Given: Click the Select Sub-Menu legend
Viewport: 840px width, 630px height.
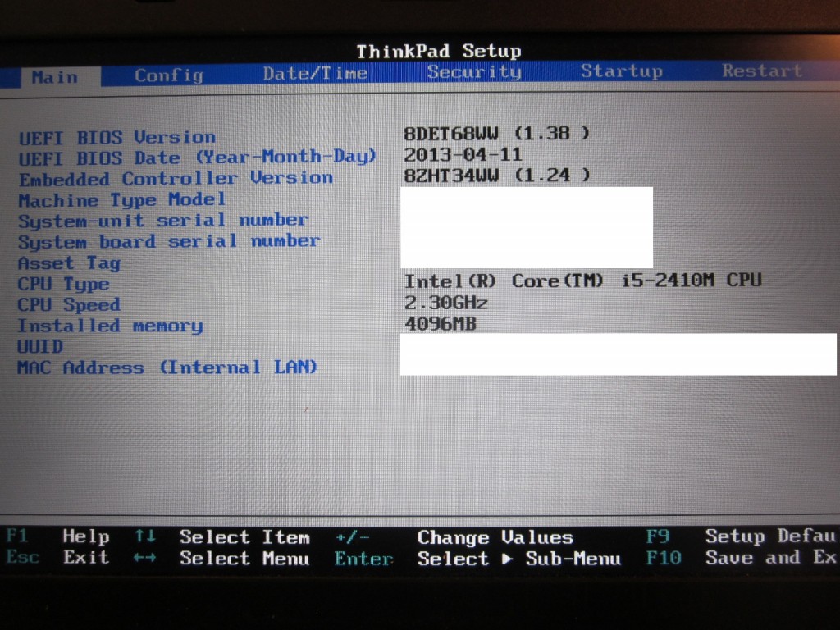Looking at the screenshot, I should (519, 559).
